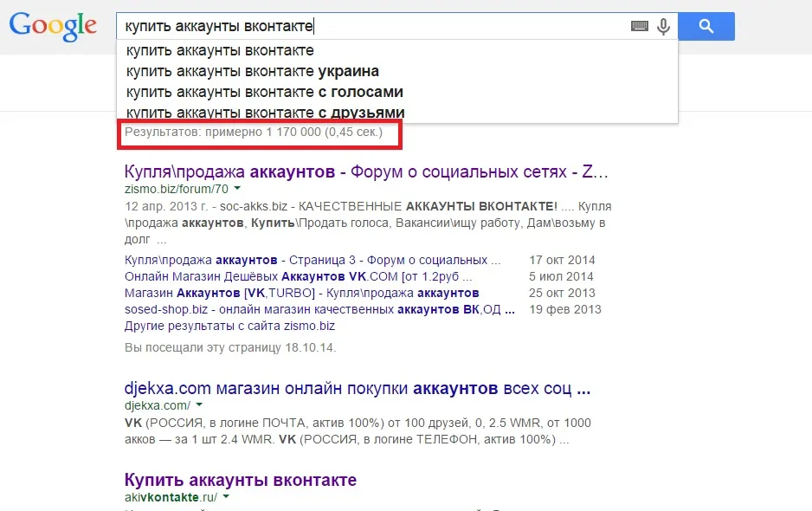Screen dimensions: 812x511
Task: Pick suggestion ending with 'с голосами'
Action: pos(397,92)
